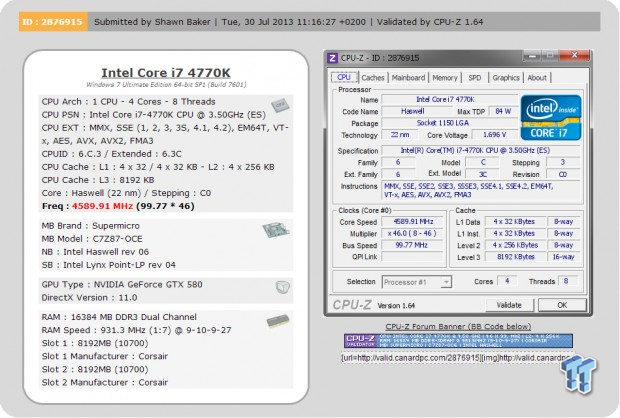Click the Revision value C0
The image size is (620, 418).
click(563, 174)
